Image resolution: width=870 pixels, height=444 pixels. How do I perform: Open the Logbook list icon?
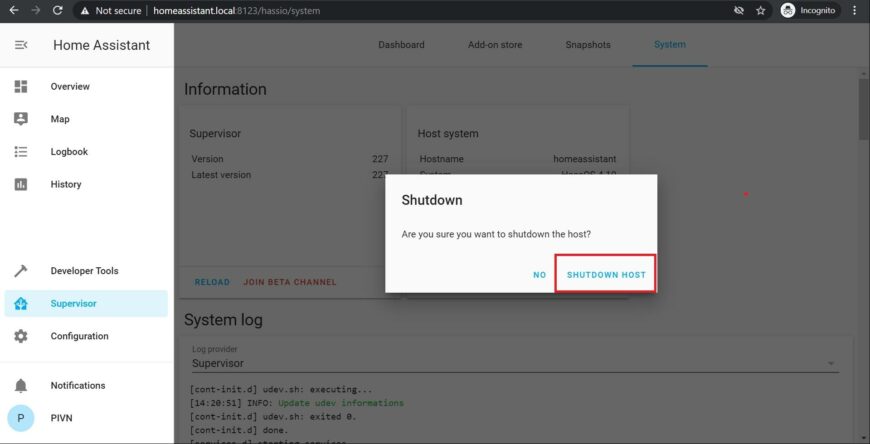[21, 152]
